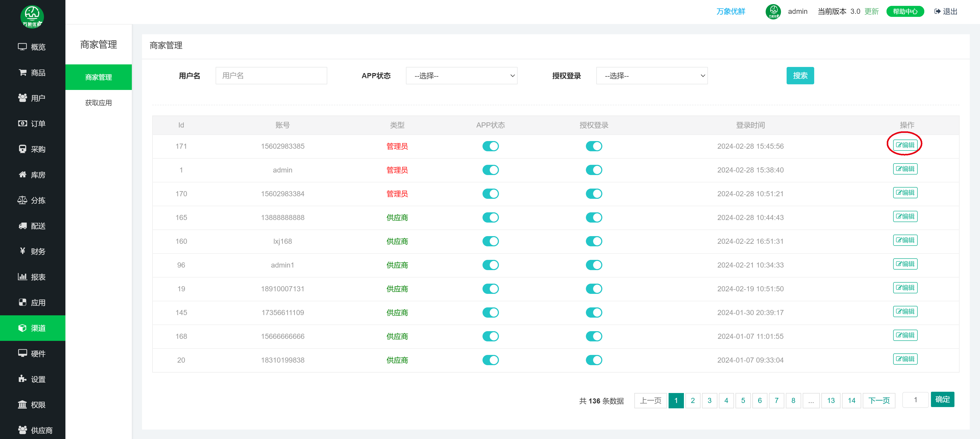Screen dimensions: 980x439
Task: Click the 商品 shopping cart icon
Action: 22,72
